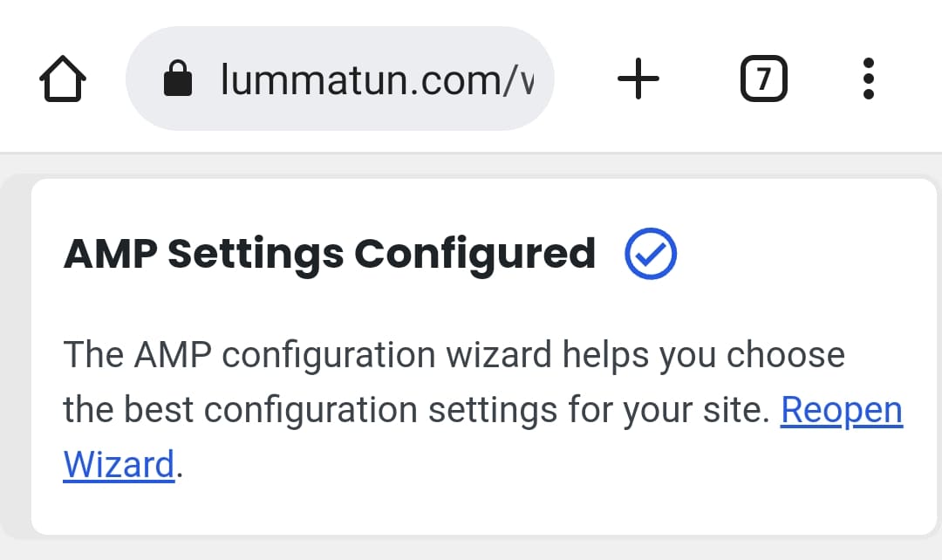Viewport: 942px width, 560px height.
Task: Tap the blue checkmark next to AMP Settings
Action: pos(650,254)
